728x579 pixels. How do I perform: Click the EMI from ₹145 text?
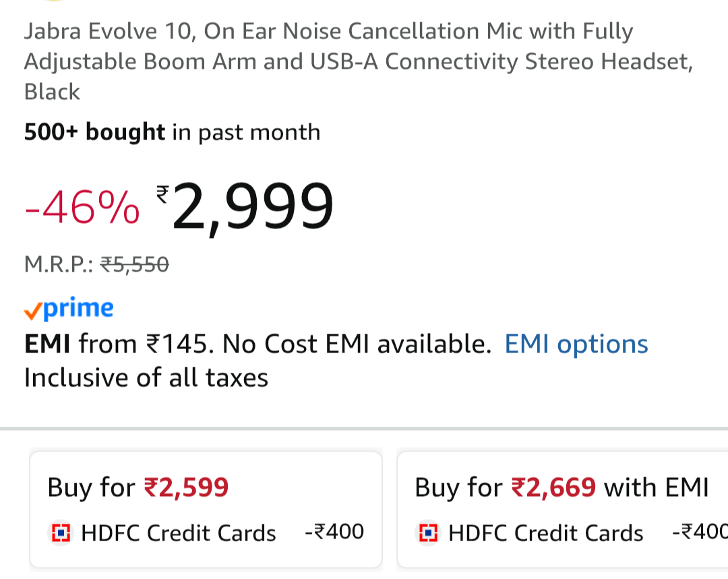point(115,344)
